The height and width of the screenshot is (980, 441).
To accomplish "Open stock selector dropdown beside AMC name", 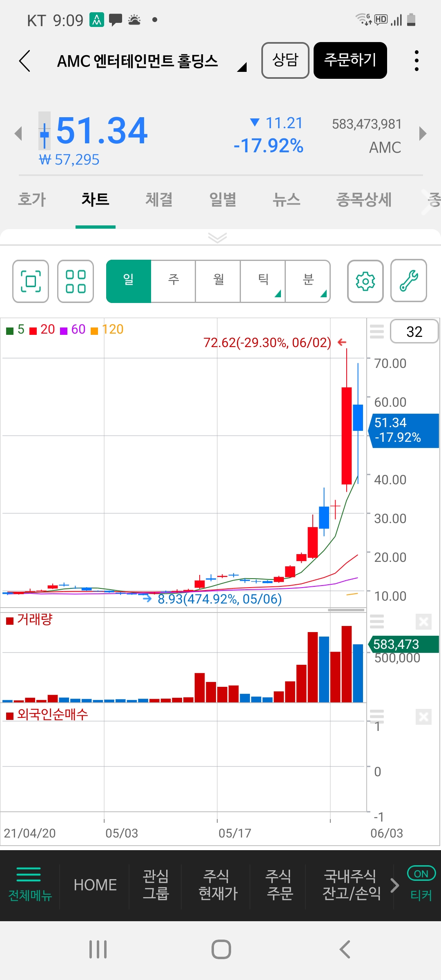I will pyautogui.click(x=242, y=67).
